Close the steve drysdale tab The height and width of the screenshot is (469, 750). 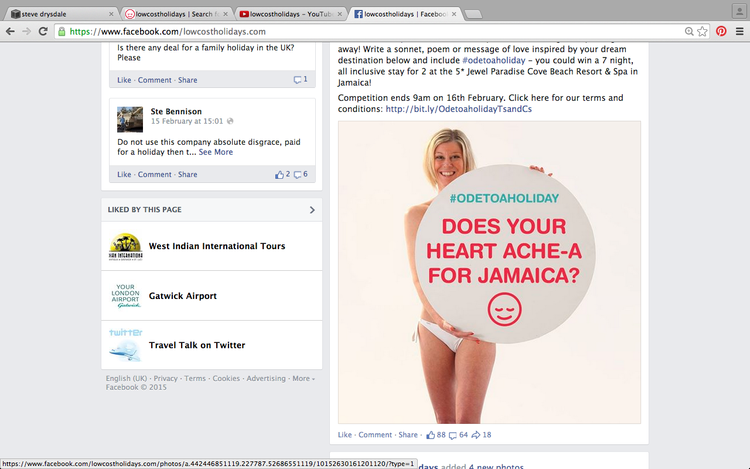pos(111,14)
